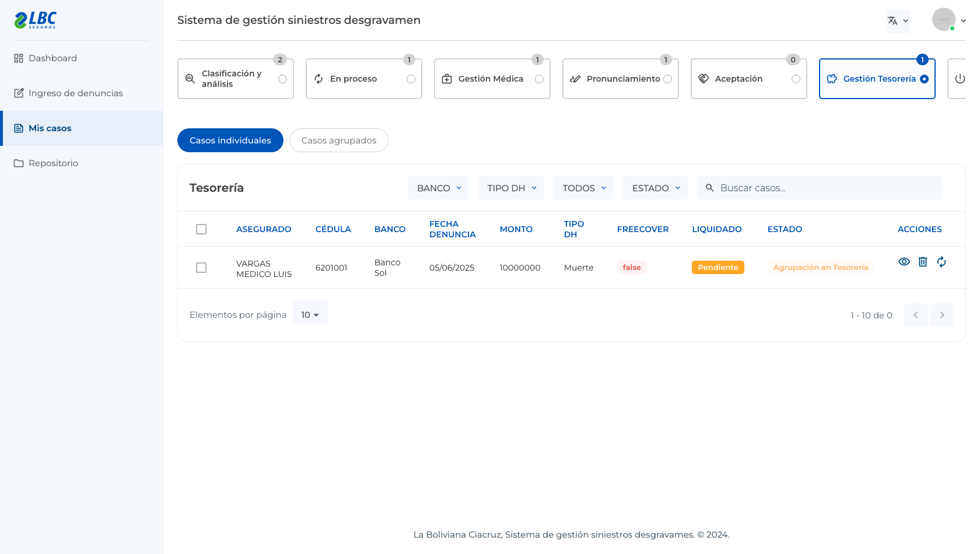Expand the BANCO filter dropdown
The image size is (980, 554).
tap(439, 188)
